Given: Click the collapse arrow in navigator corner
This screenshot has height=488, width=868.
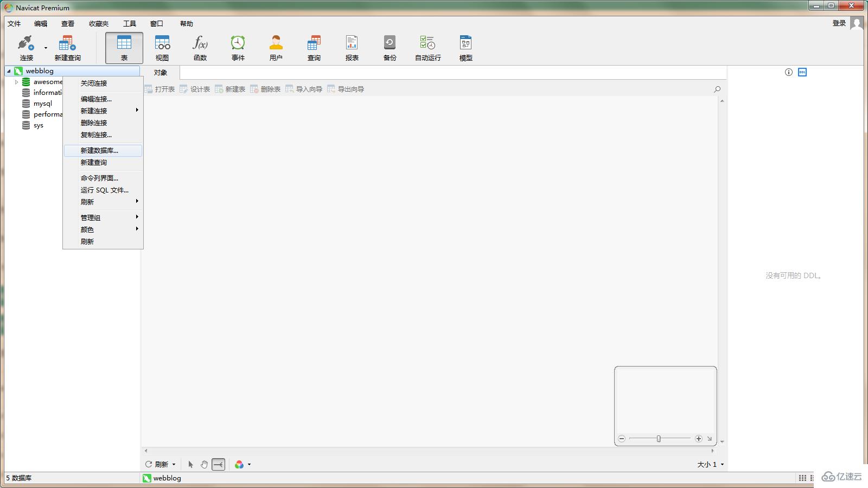Looking at the screenshot, I should pyautogui.click(x=709, y=439).
